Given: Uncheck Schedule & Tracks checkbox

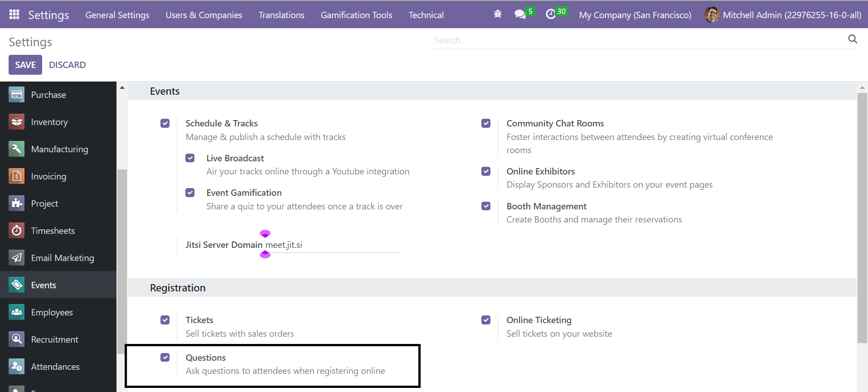Looking at the screenshot, I should click(165, 123).
